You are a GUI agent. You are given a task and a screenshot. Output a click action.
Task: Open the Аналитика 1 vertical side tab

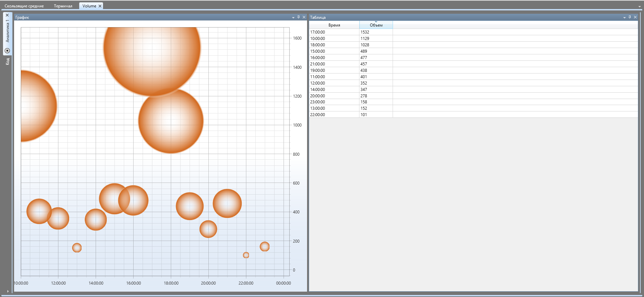(x=7, y=31)
